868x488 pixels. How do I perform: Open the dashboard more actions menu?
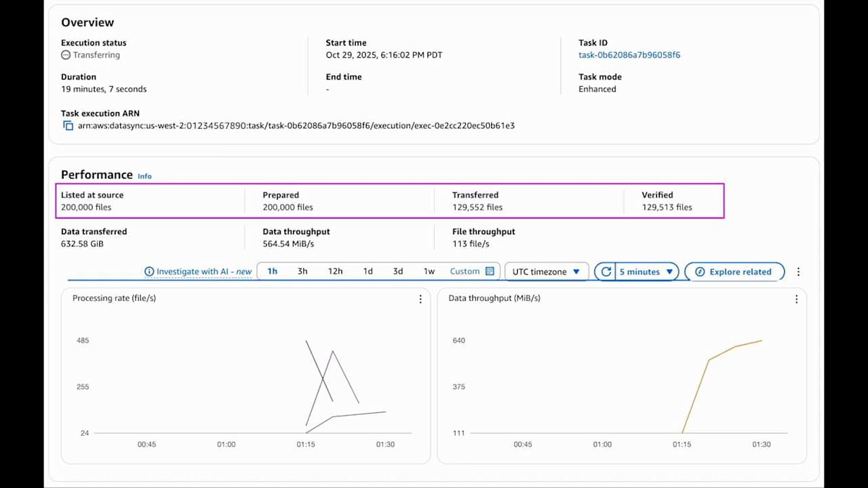799,272
